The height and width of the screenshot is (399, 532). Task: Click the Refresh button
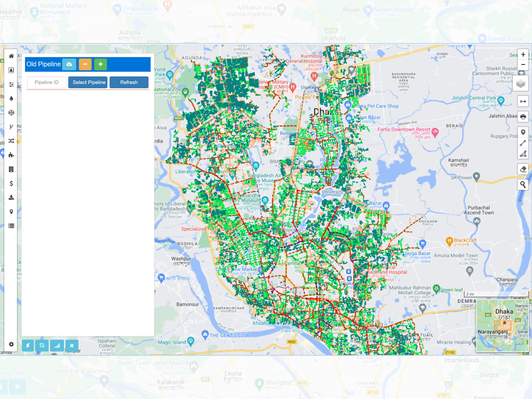(129, 82)
